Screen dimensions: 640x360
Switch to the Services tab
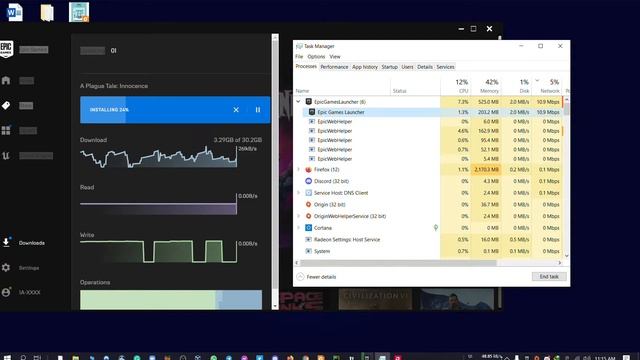[445, 67]
